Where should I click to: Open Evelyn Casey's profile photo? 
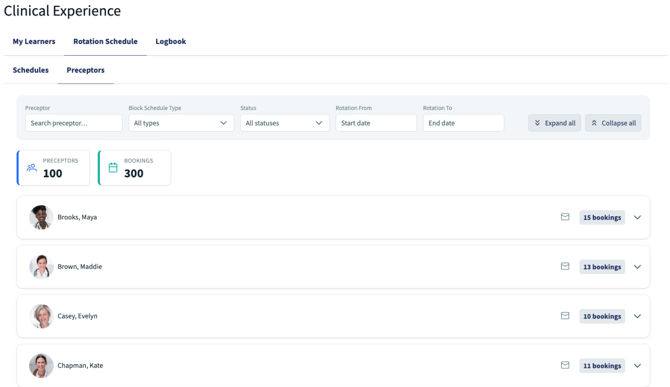(x=41, y=316)
